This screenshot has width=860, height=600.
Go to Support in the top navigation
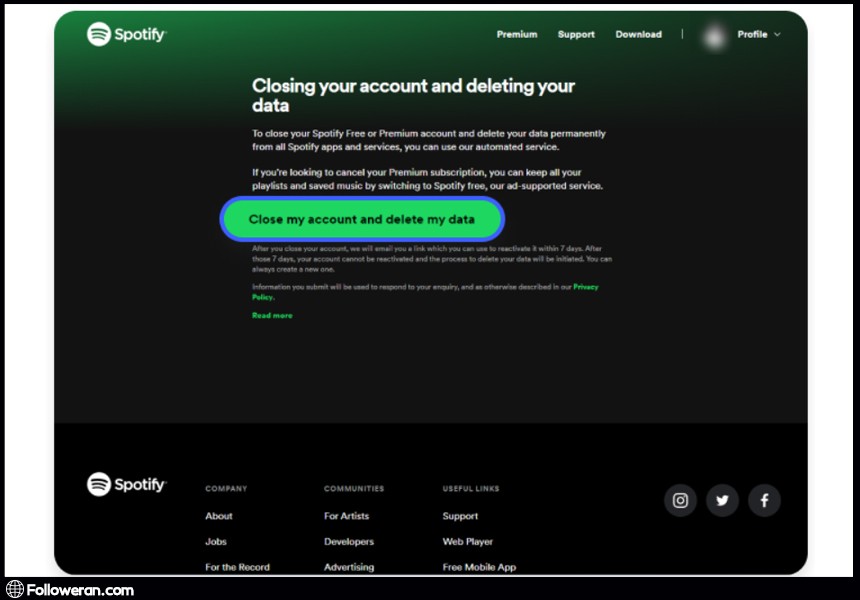(x=576, y=35)
